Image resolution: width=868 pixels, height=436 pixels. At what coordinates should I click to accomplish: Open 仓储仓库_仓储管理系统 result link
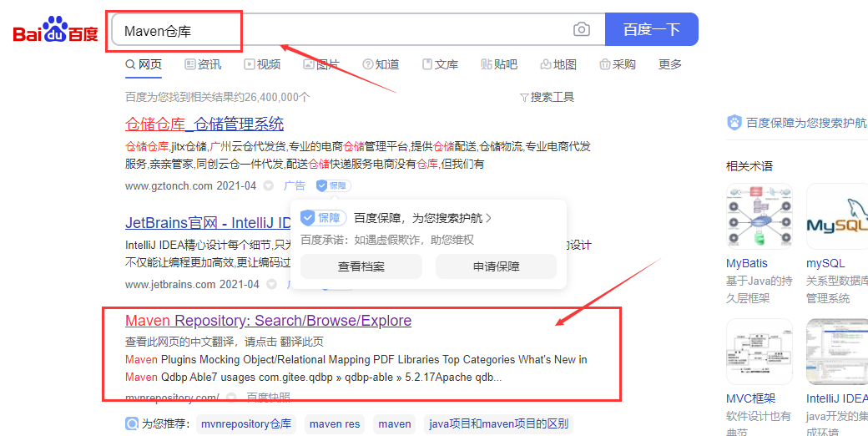204,124
